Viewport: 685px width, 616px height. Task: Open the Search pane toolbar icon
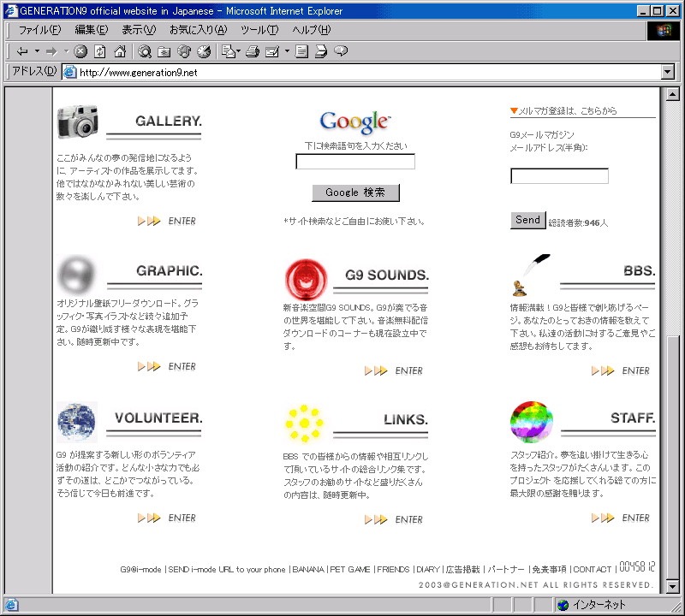pyautogui.click(x=145, y=52)
